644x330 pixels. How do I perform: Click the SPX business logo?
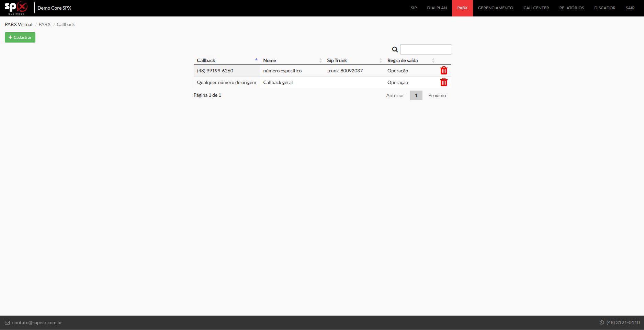coord(16,8)
